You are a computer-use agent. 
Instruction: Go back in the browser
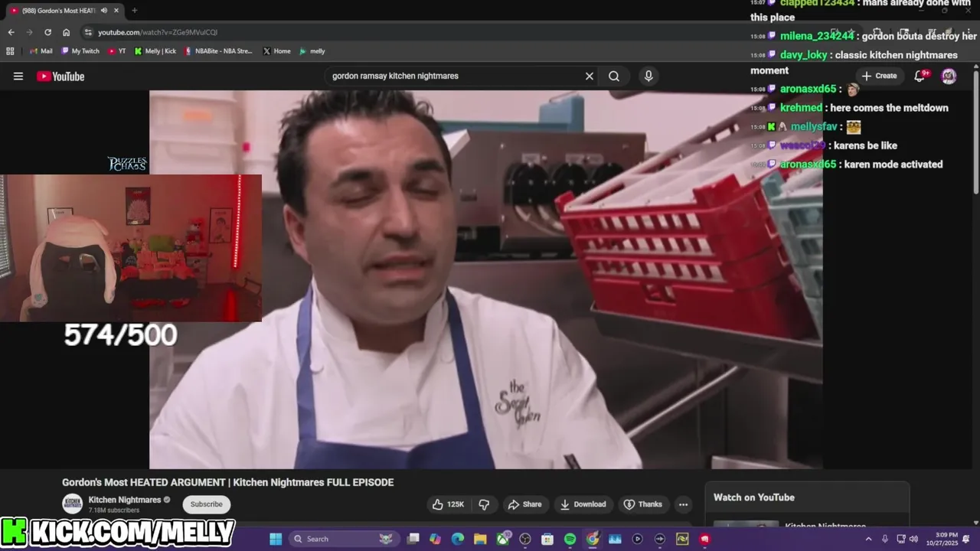coord(11,32)
